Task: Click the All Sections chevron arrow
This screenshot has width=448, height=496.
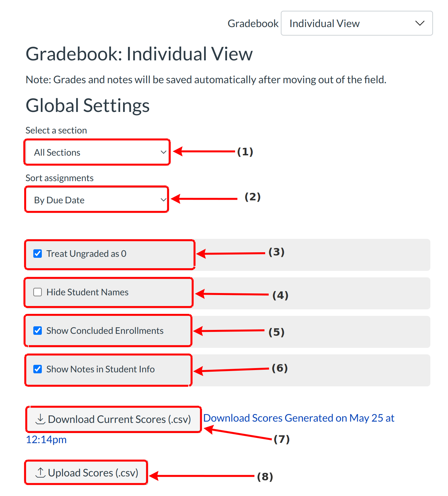Action: (163, 152)
